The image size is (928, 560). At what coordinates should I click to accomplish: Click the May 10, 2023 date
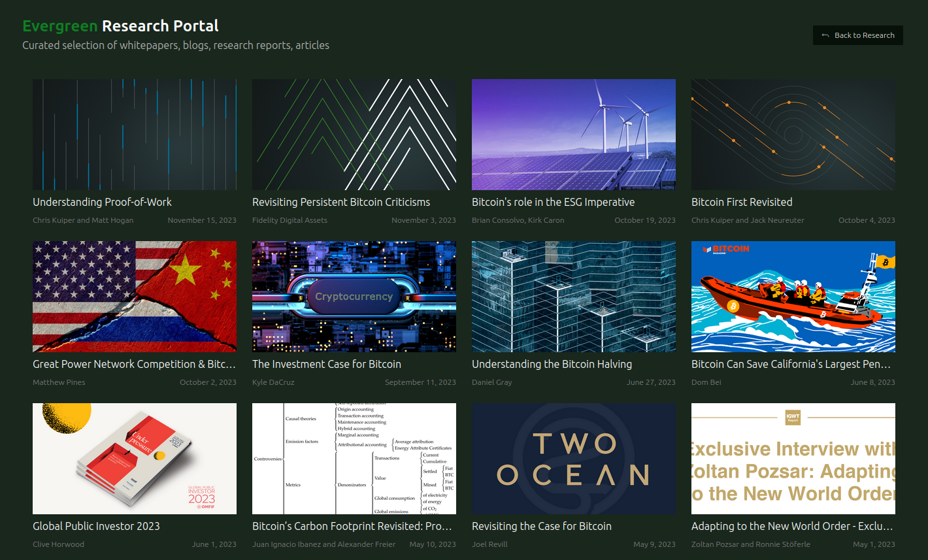tap(433, 544)
